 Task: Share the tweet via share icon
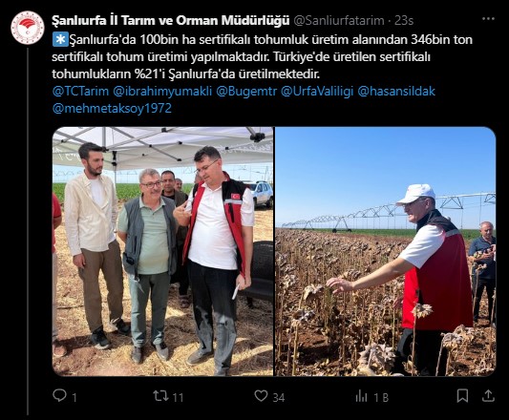(488, 396)
